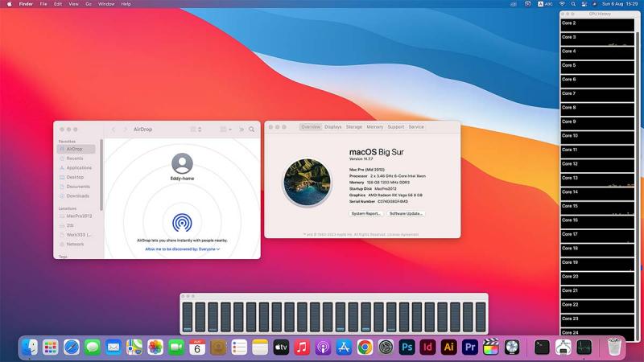The width and height of the screenshot is (644, 362).
Task: Open the Go menu
Action: click(89, 4)
